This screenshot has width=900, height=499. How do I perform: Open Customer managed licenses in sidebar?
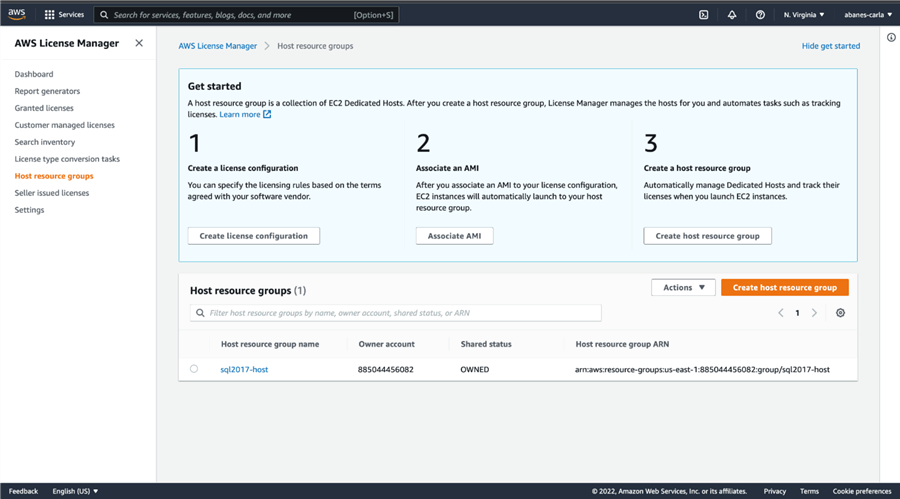tap(64, 125)
